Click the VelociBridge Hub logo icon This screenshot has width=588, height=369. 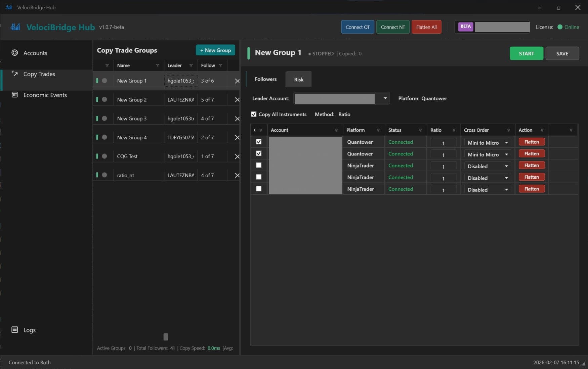click(15, 27)
